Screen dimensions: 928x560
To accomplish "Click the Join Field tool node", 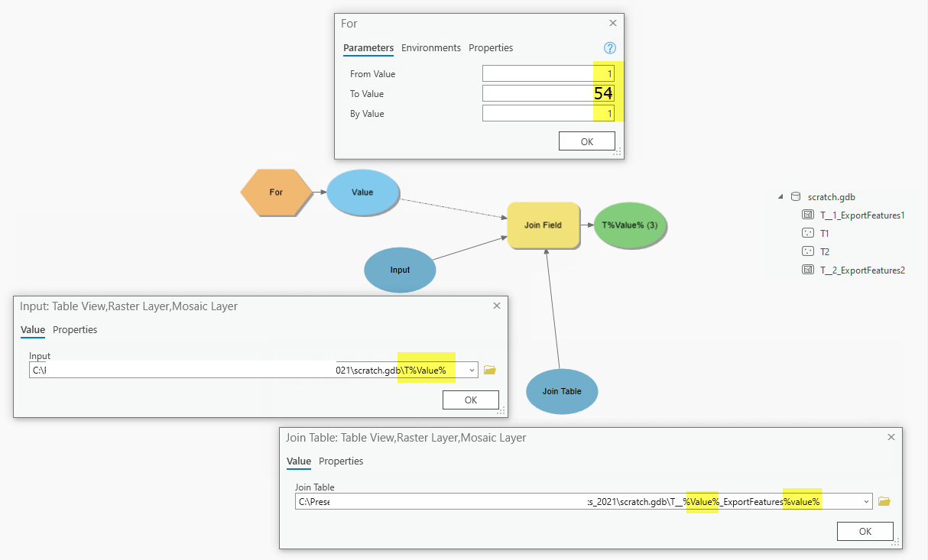I will coord(543,225).
